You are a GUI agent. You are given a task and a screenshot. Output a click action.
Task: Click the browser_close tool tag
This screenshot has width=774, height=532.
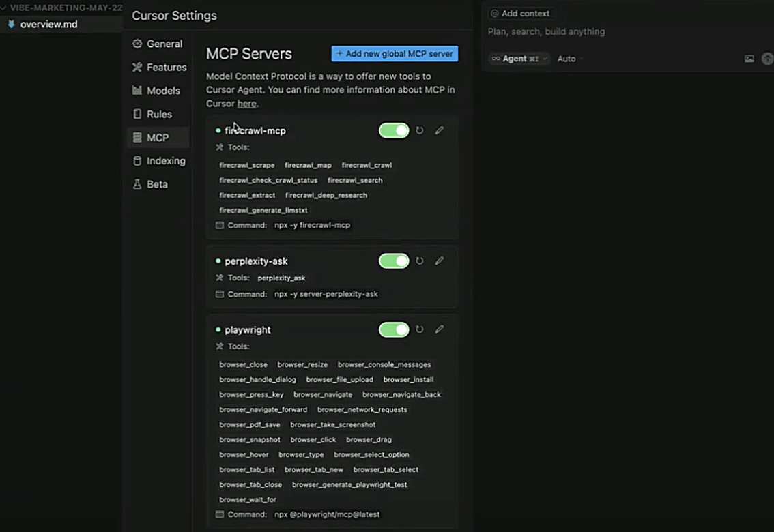coord(243,364)
